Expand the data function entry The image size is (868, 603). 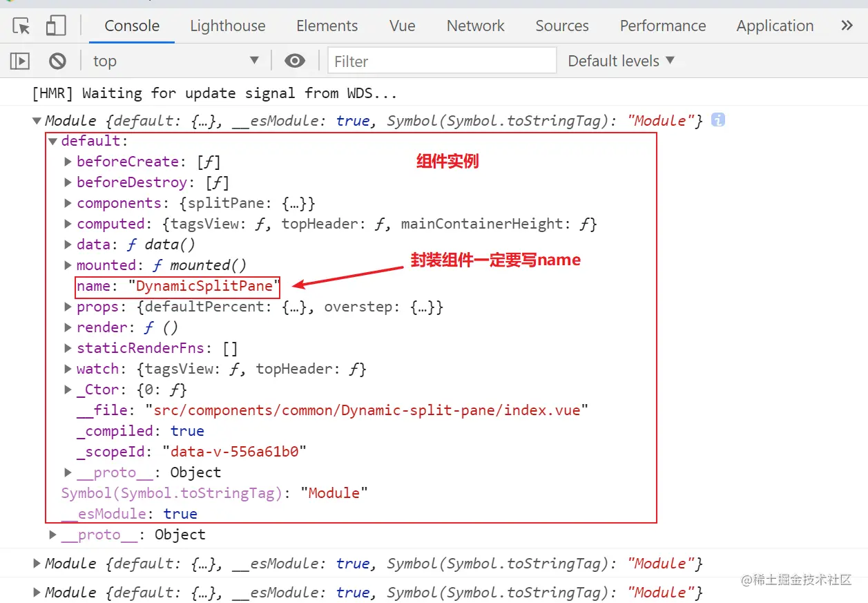pyautogui.click(x=68, y=245)
